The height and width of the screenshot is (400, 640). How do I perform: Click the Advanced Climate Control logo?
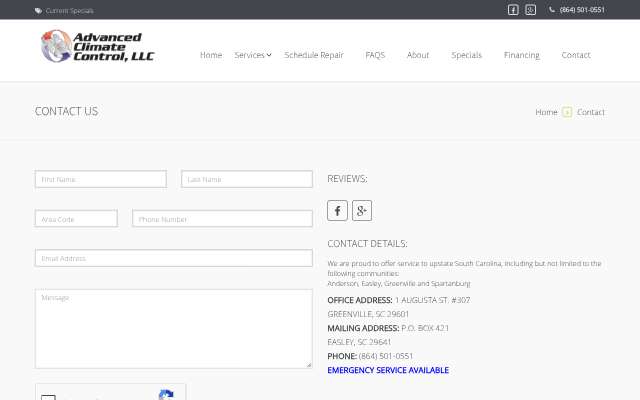[x=97, y=46]
